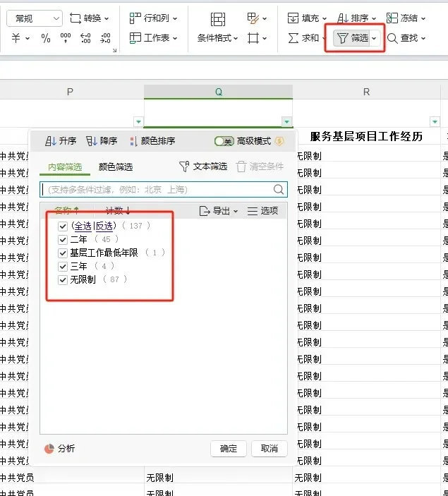
Task: Open the 选项 options menu
Action: click(x=263, y=211)
